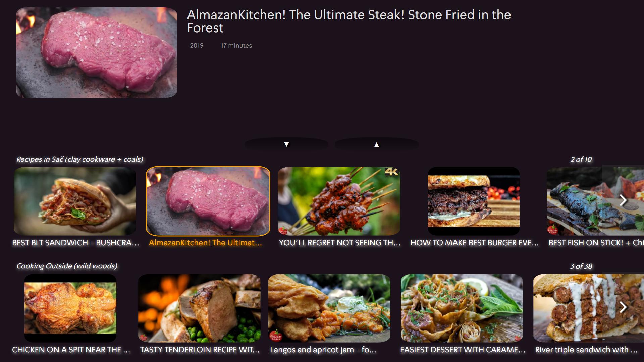
Task: Click the orange AlmazanKitchen! The Ultimat... title
Action: point(205,243)
